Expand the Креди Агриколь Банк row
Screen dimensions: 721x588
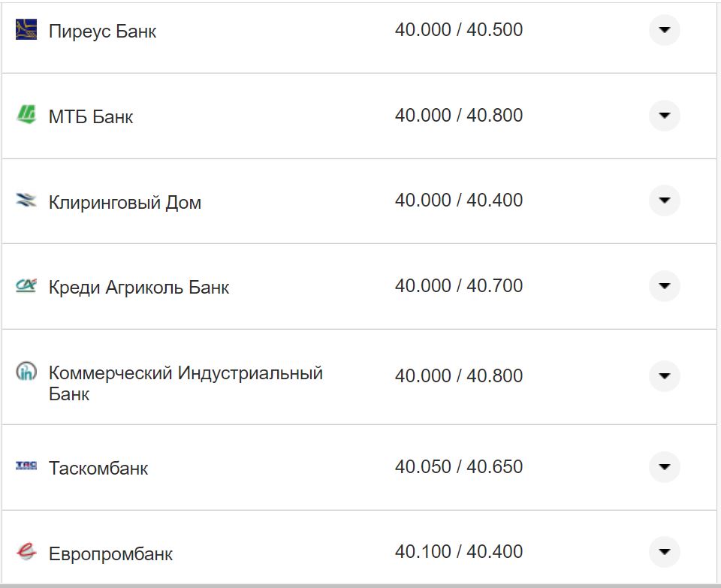(x=664, y=286)
